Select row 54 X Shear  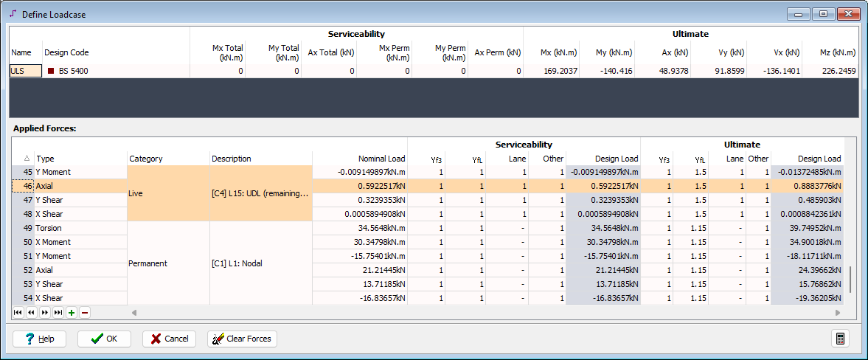81,298
